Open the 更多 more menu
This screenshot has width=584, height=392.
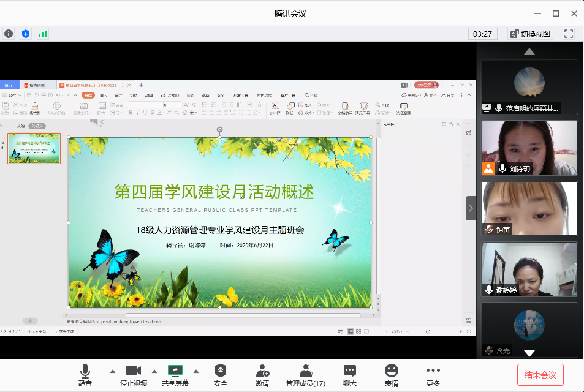tap(433, 375)
